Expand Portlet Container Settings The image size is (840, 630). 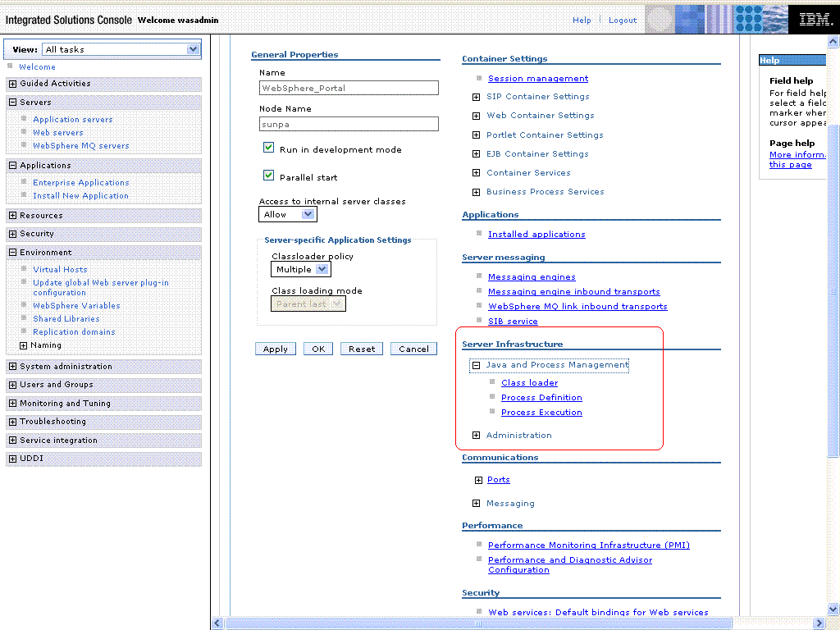pos(476,135)
